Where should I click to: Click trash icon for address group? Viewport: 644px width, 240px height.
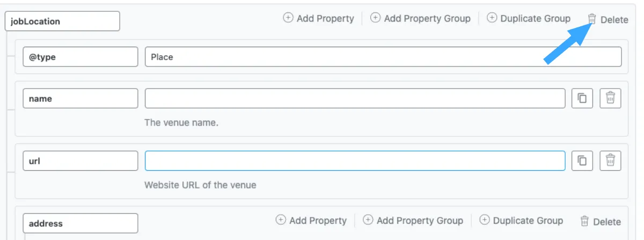[x=585, y=221]
